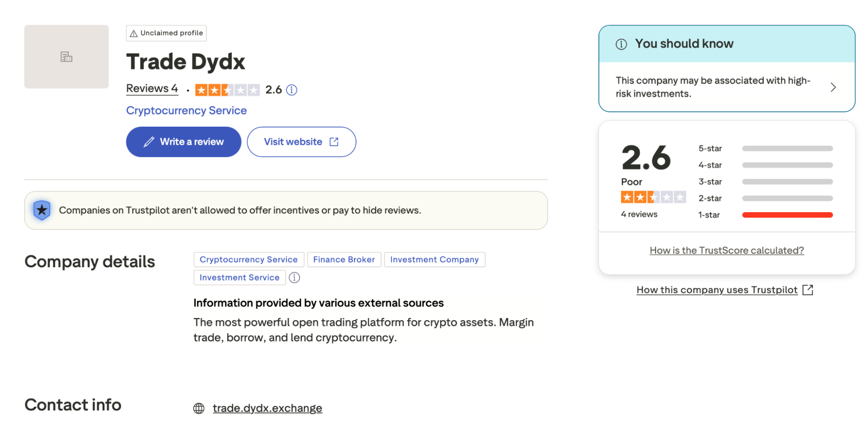Click the info icon next to Investment Service

294,278
